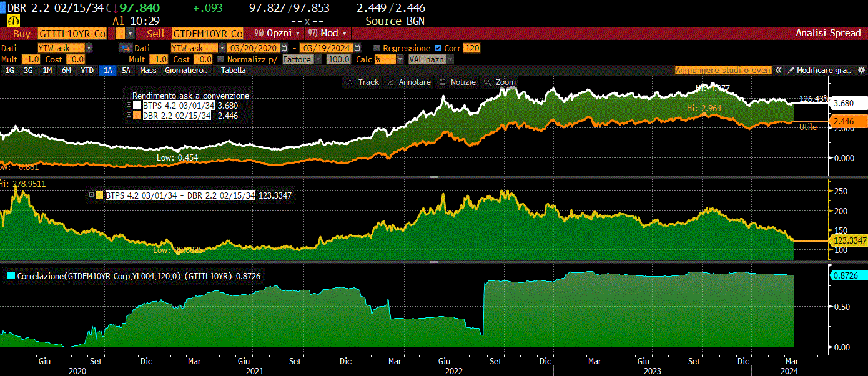Open chart settings gear icon
Screen dimensions: 868x376
(861, 71)
